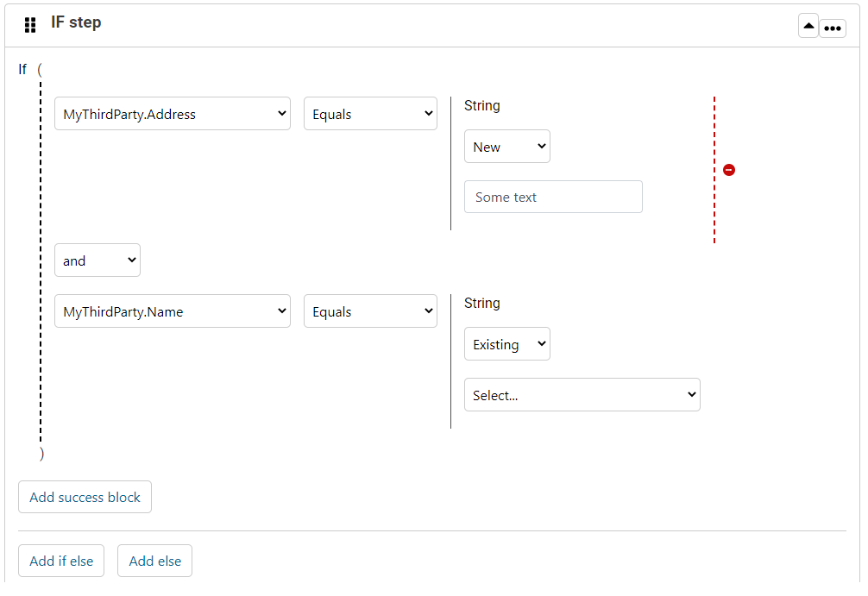Click the Add if else button
Image resolution: width=868 pixels, height=596 pixels.
[x=61, y=561]
